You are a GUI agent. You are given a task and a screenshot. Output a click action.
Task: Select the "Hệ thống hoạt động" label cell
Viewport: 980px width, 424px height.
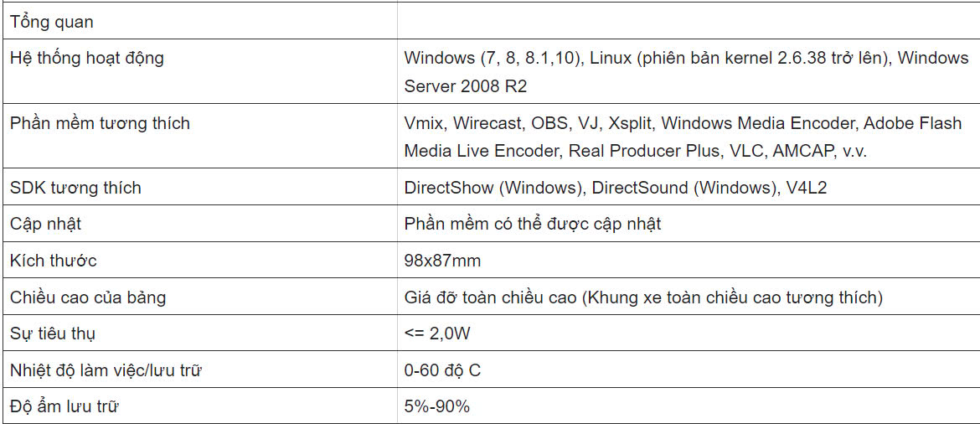pos(87,59)
